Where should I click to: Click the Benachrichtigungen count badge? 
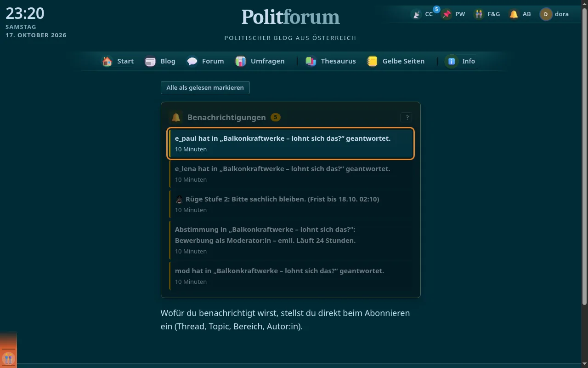pos(276,117)
